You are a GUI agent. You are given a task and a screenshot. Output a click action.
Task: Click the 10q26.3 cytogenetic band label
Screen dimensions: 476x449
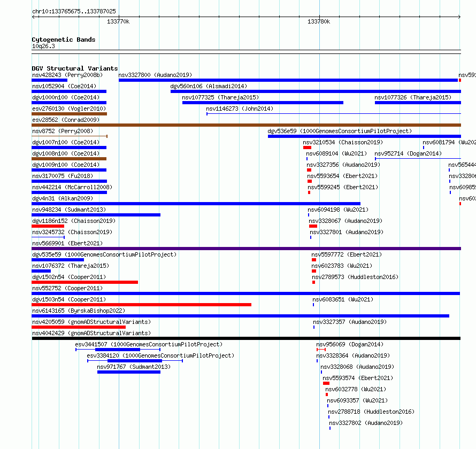coord(43,46)
